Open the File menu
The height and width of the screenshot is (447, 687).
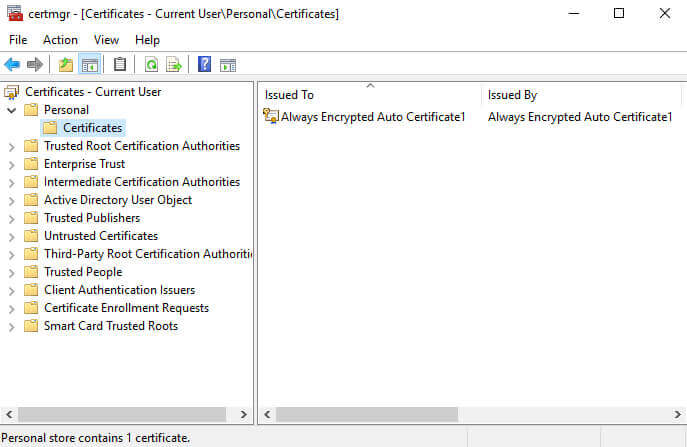click(x=18, y=40)
